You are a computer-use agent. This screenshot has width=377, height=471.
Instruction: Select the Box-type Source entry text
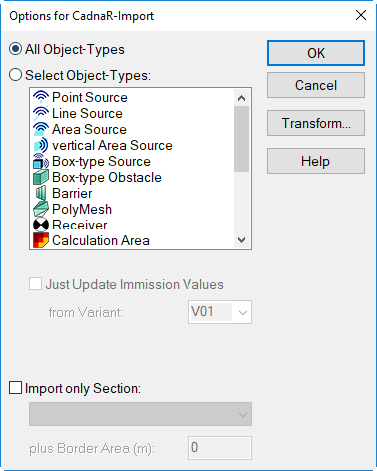tap(101, 161)
